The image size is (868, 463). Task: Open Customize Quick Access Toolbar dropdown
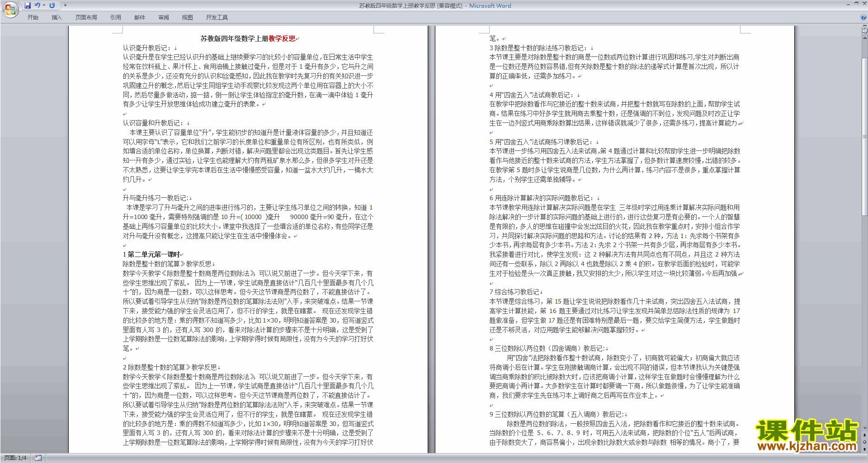(66, 5)
